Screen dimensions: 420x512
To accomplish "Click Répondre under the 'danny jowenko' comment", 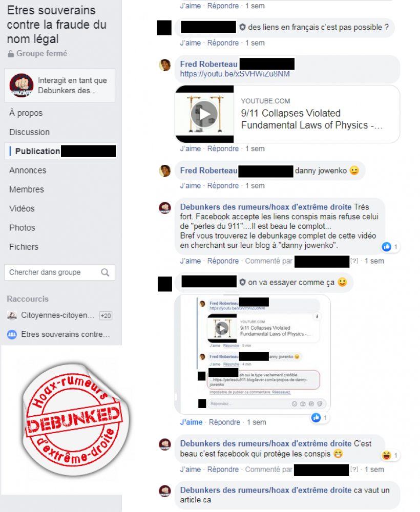I will tap(223, 186).
